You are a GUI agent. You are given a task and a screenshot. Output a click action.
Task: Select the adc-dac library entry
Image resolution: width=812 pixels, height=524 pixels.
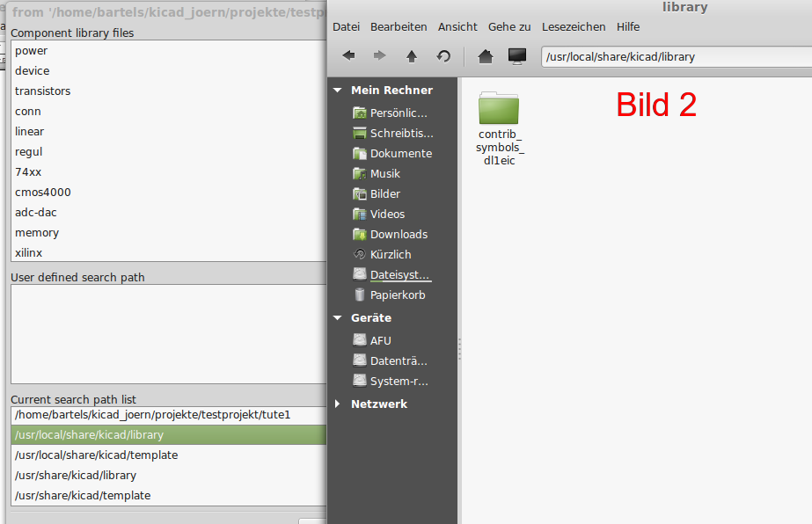point(168,212)
